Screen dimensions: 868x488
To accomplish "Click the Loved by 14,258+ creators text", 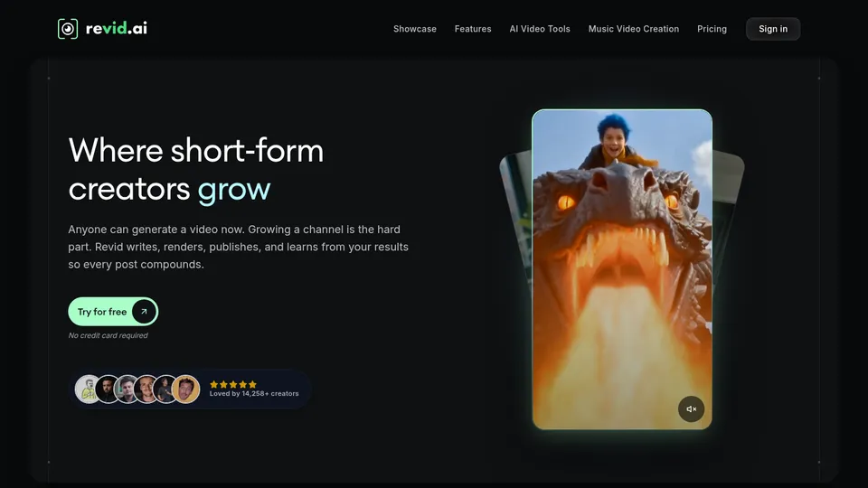I will [x=254, y=393].
